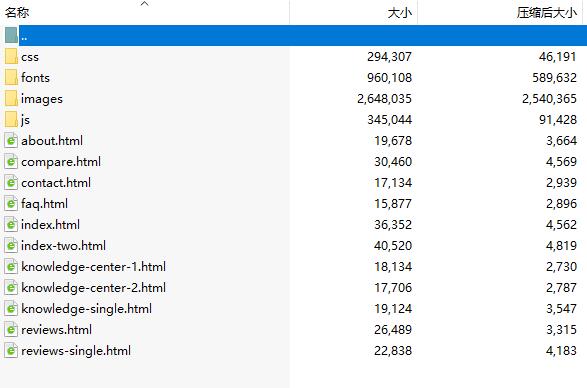This screenshot has height=388, width=587.
Task: Click the knowledge-single.html file icon
Action: click(x=11, y=309)
